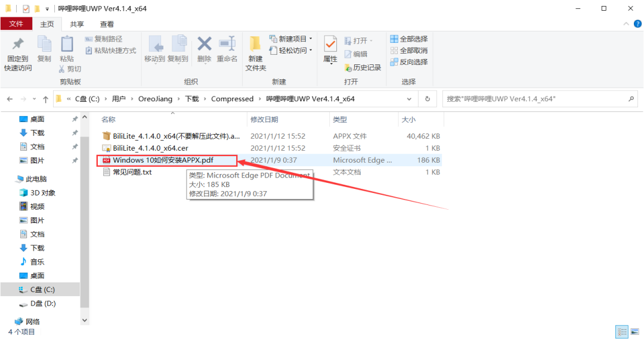
Task: Click the Forward navigation arrow
Action: coord(23,99)
